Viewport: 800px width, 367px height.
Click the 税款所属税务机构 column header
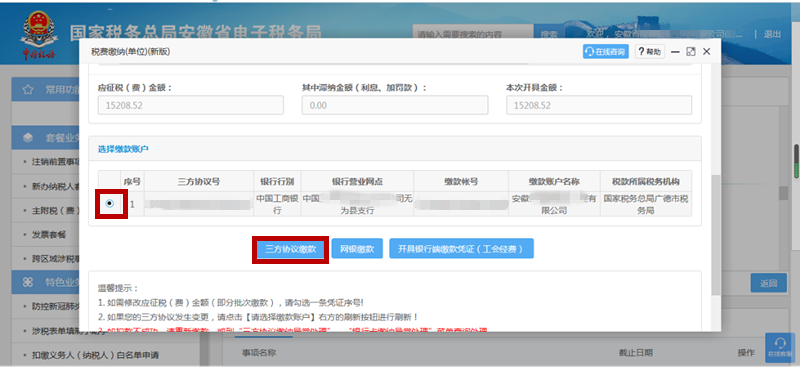646,181
